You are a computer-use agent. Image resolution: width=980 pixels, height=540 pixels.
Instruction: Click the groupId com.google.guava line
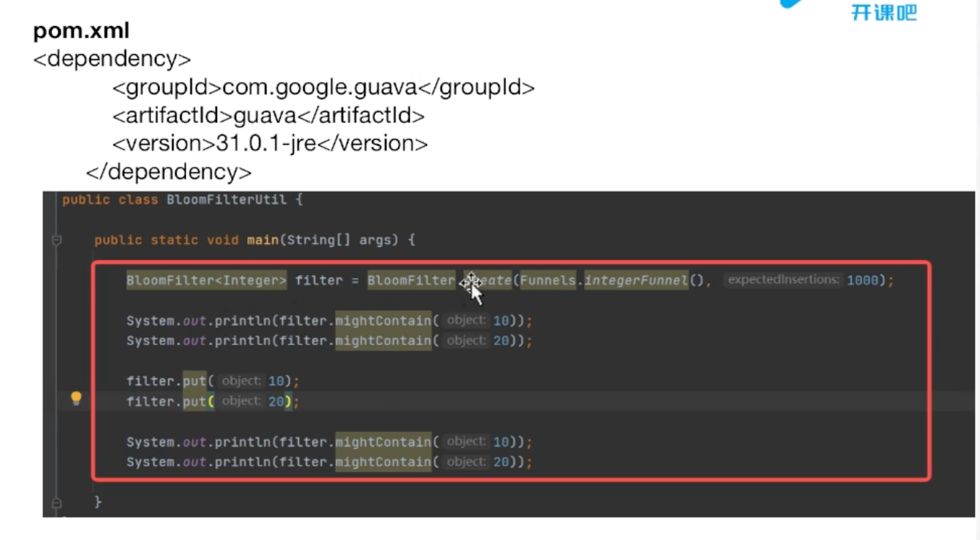[324, 88]
